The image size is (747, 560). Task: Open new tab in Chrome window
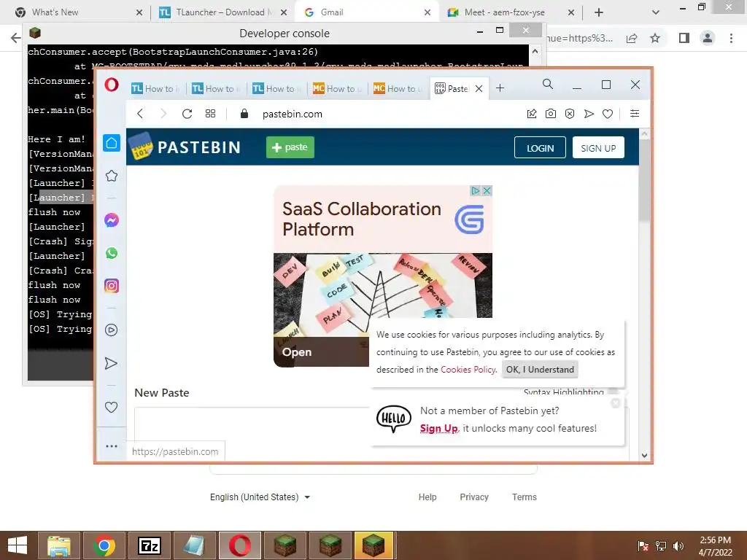599,12
